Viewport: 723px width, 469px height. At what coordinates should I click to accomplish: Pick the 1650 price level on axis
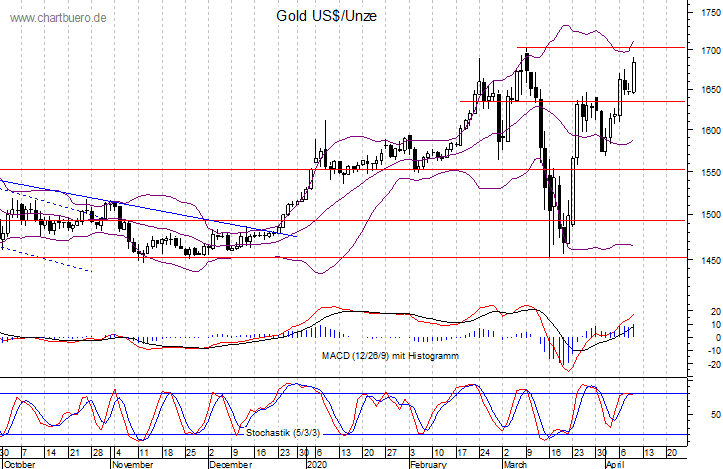pyautogui.click(x=707, y=90)
